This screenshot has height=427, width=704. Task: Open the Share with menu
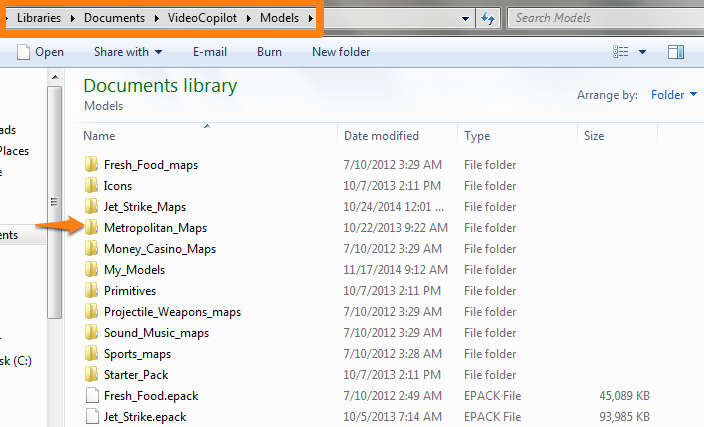coord(128,52)
